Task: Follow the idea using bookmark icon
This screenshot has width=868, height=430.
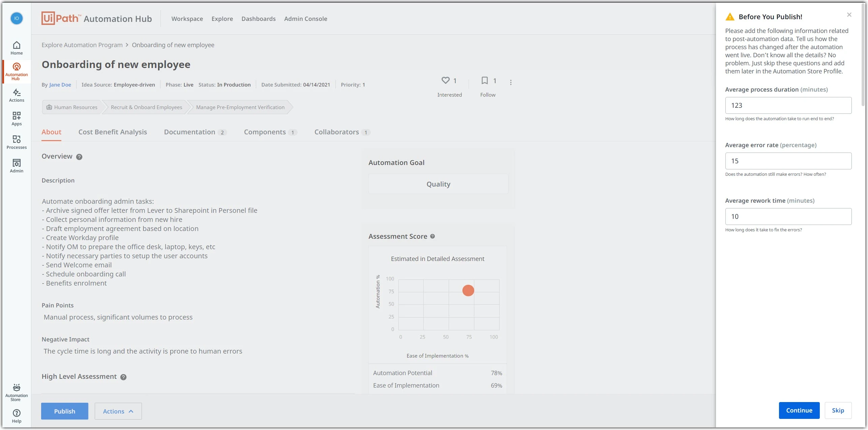Action: tap(484, 80)
